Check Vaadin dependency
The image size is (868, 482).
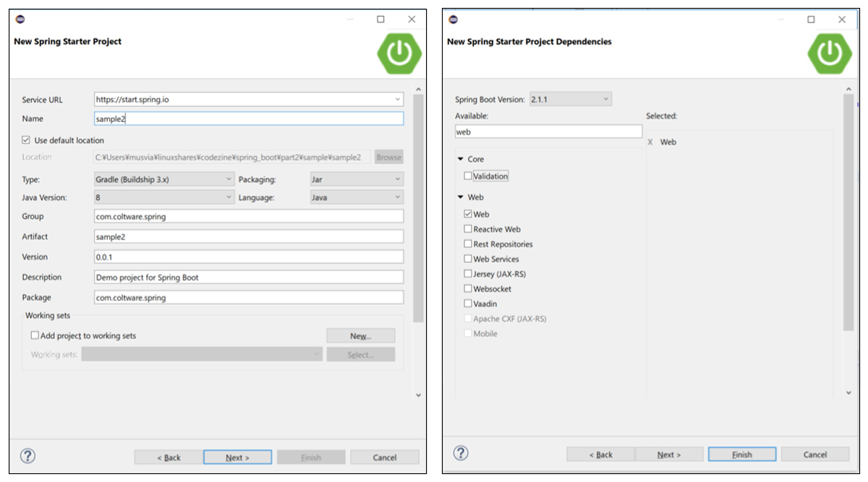click(468, 304)
